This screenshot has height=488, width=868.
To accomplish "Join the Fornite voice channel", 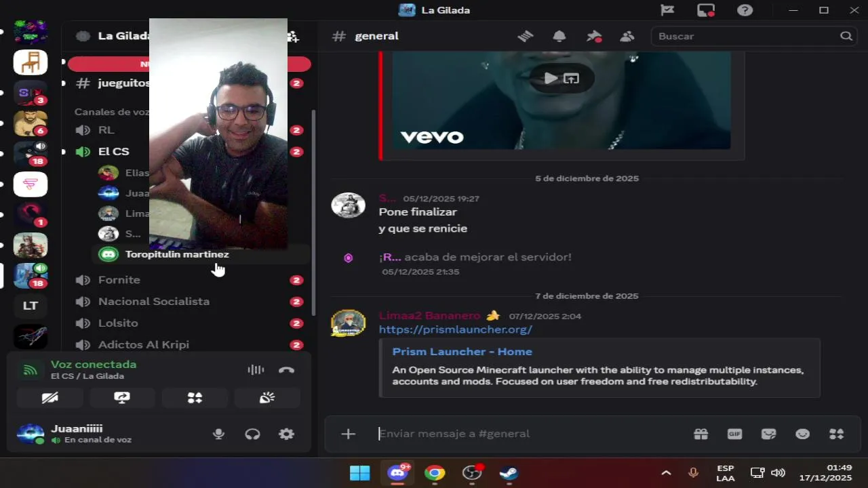I will (189, 280).
